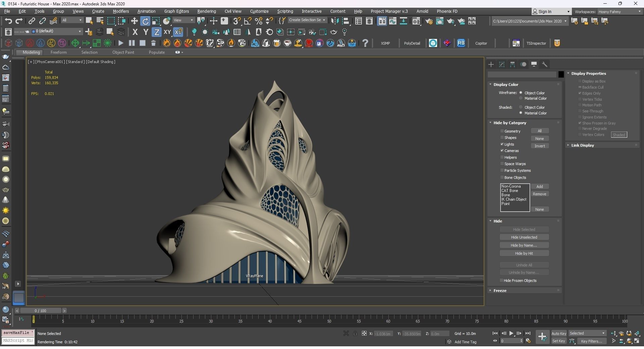Click the Hide Unselected button

coord(524,237)
